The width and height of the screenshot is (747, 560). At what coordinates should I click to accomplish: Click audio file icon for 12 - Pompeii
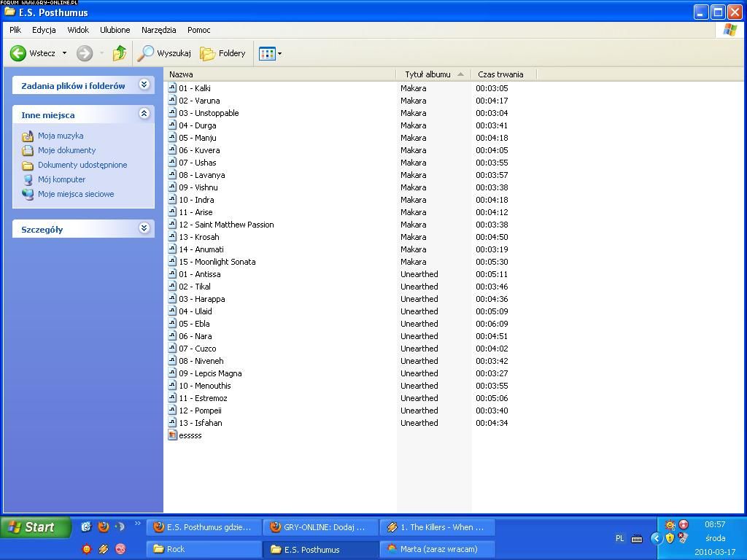172,410
